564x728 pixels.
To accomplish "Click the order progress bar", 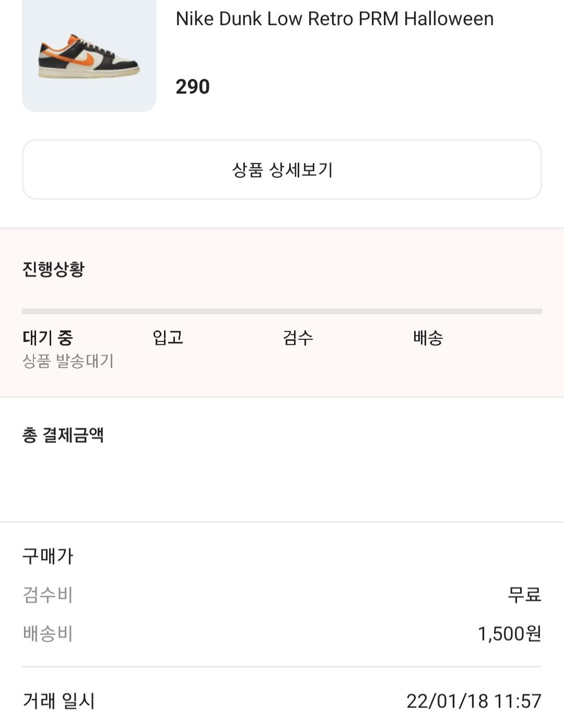I will (x=282, y=311).
